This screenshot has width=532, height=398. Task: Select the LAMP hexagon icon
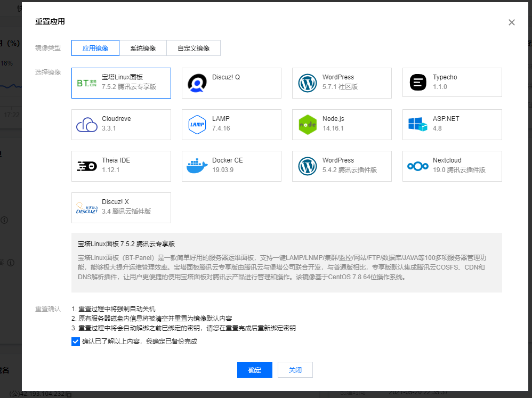tap(197, 125)
